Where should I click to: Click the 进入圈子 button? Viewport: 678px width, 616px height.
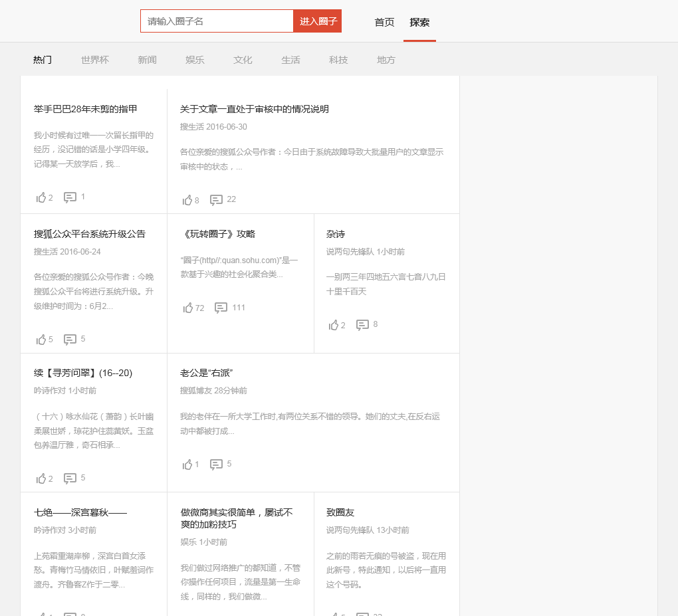click(318, 21)
